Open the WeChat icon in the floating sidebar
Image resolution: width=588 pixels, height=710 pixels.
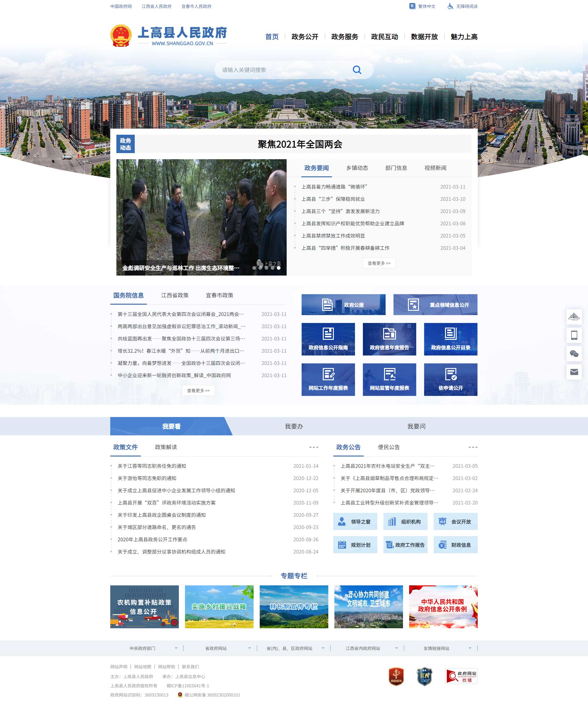[574, 354]
